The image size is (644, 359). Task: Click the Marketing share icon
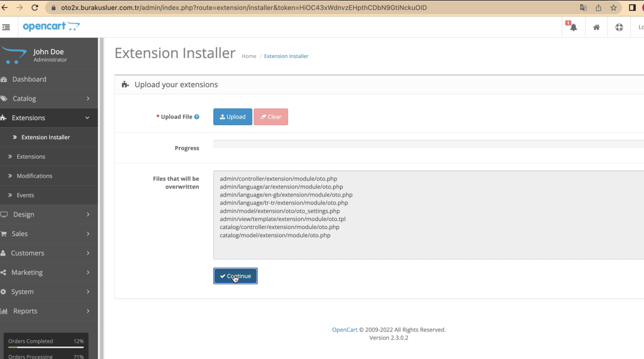[3, 272]
